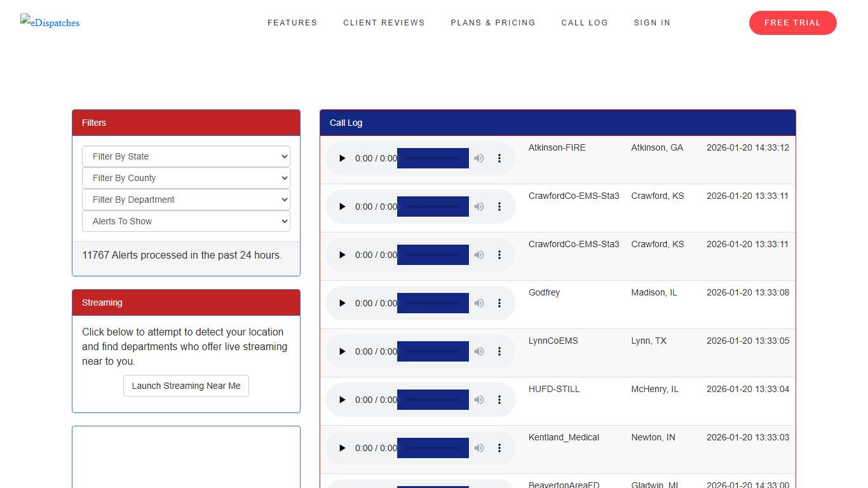Open the Filter By Department dropdown
The width and height of the screenshot is (868, 488).
click(186, 200)
